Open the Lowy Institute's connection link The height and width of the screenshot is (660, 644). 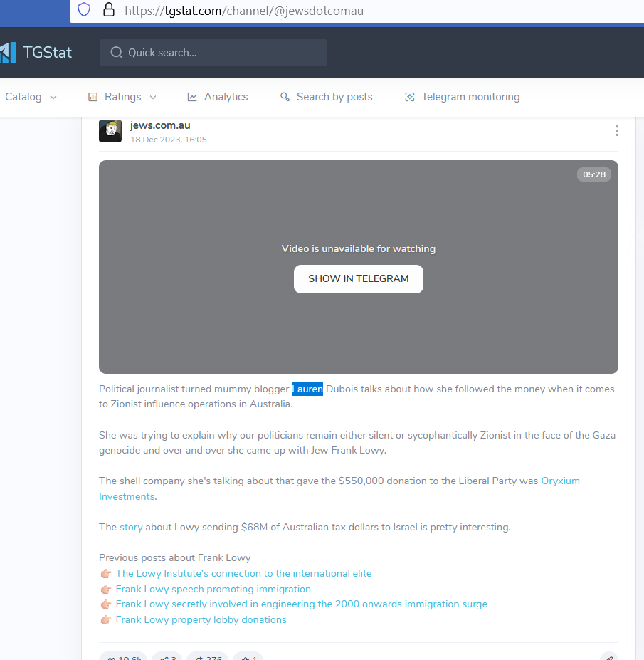pos(243,573)
